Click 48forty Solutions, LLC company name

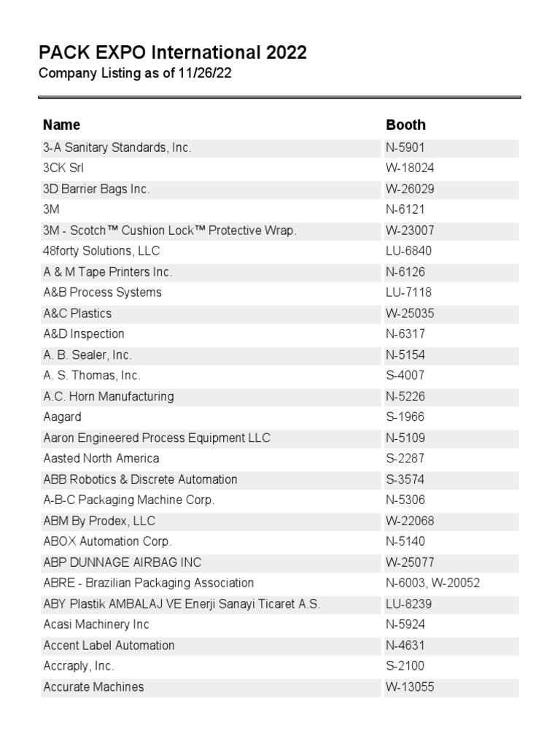(101, 251)
